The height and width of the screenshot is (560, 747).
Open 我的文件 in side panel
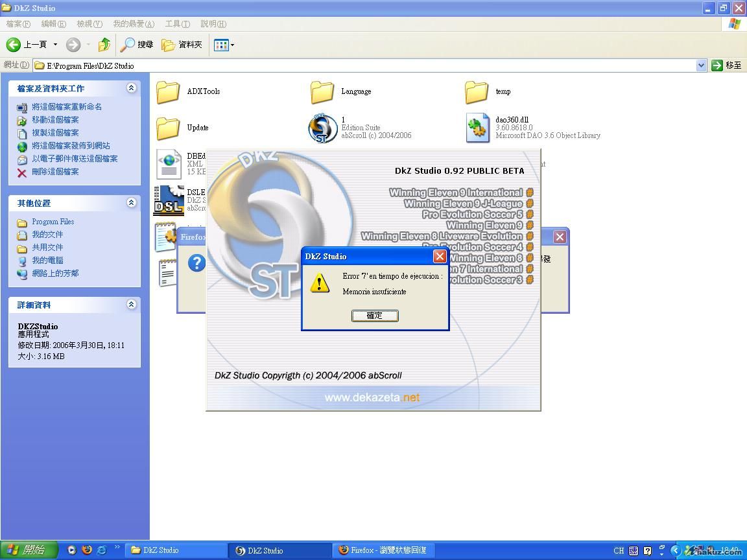tap(47, 234)
